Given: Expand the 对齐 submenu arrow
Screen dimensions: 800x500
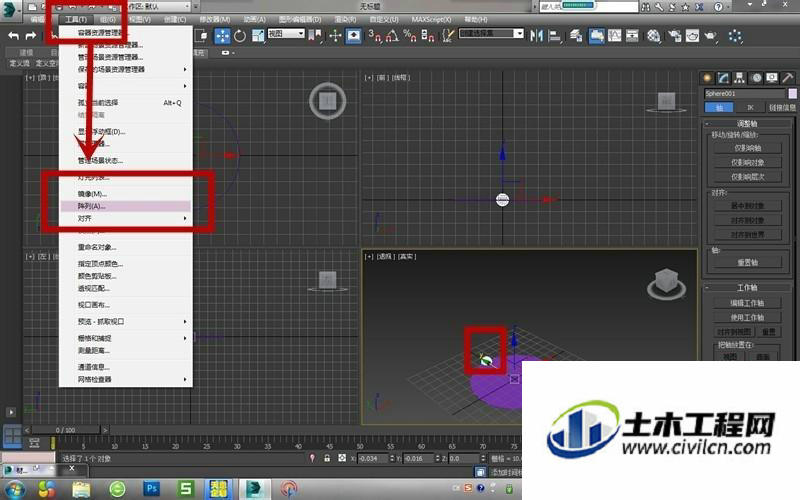Looking at the screenshot, I should coord(185,218).
